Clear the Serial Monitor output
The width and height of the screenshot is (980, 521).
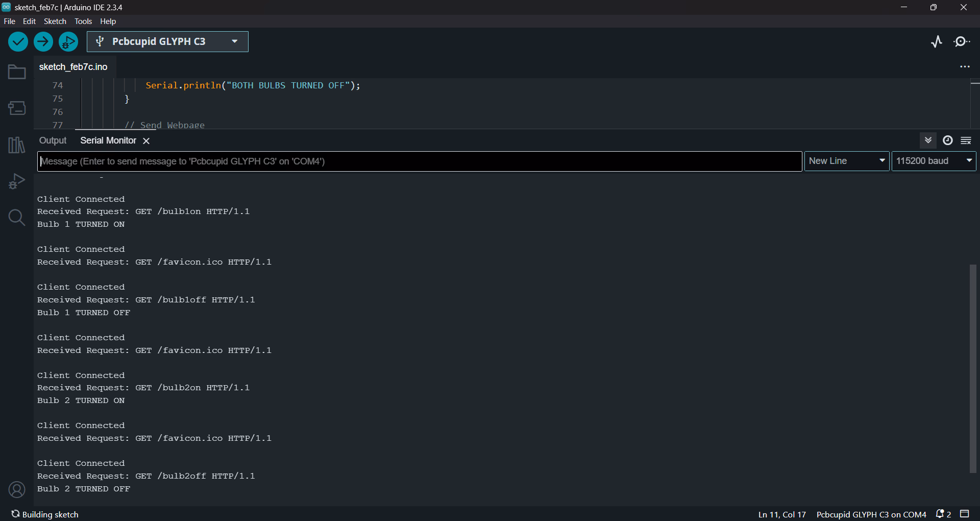[x=966, y=140]
